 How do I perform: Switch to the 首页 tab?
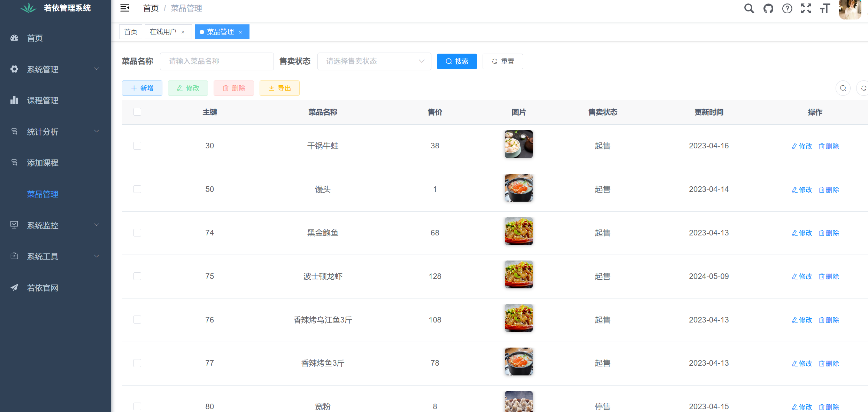coord(131,32)
